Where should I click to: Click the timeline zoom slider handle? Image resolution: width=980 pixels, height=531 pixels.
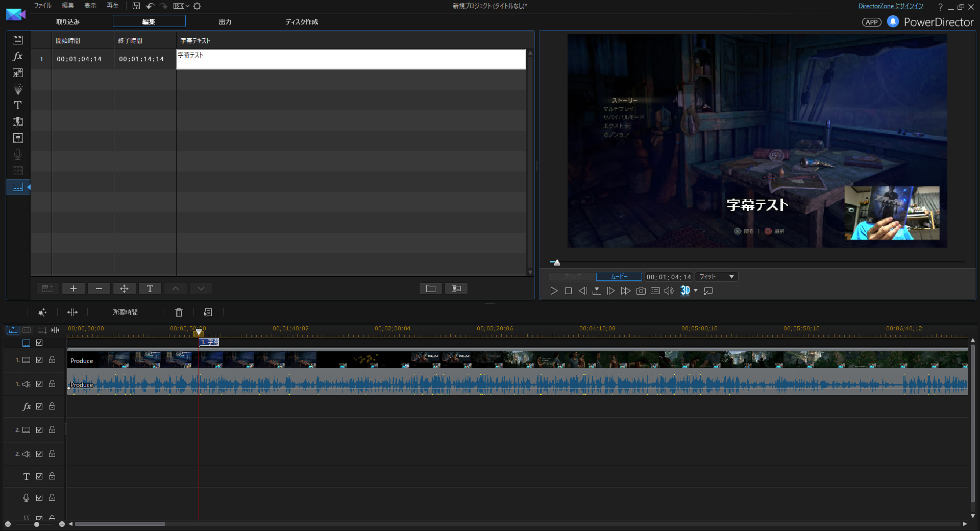tap(37, 524)
